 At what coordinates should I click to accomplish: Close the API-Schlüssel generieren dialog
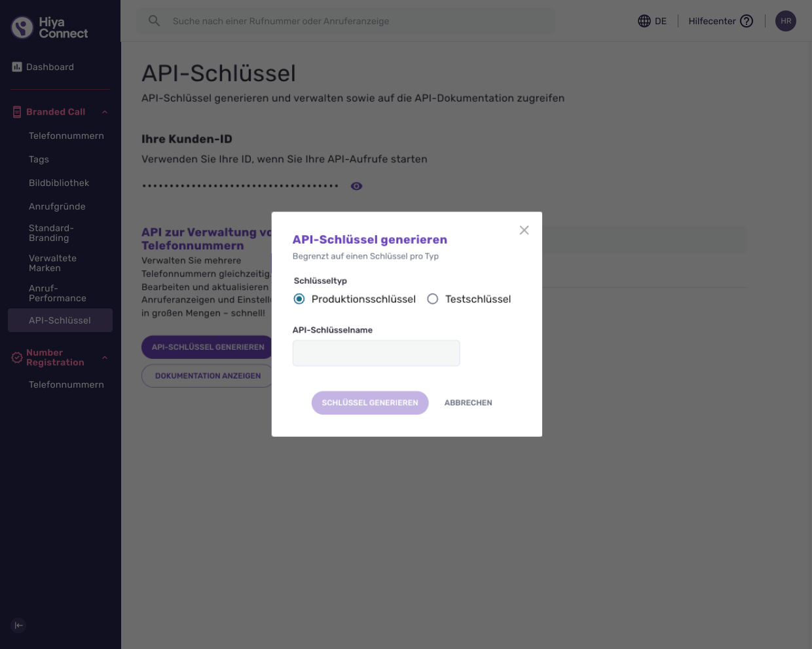point(524,230)
